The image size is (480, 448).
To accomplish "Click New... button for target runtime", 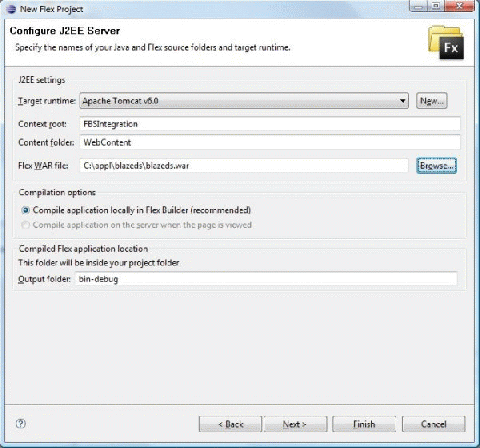I will click(x=432, y=101).
